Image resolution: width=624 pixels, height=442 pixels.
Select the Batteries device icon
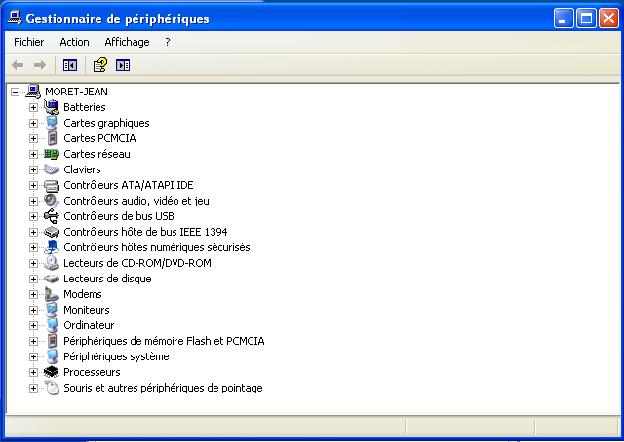tap(52, 107)
